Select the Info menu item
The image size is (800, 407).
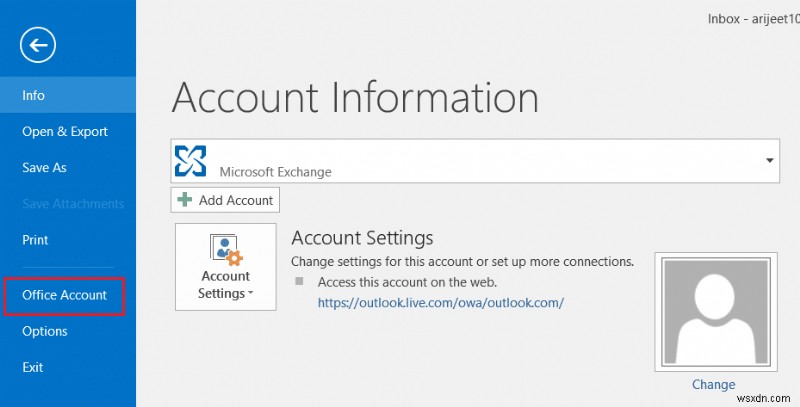[x=34, y=96]
